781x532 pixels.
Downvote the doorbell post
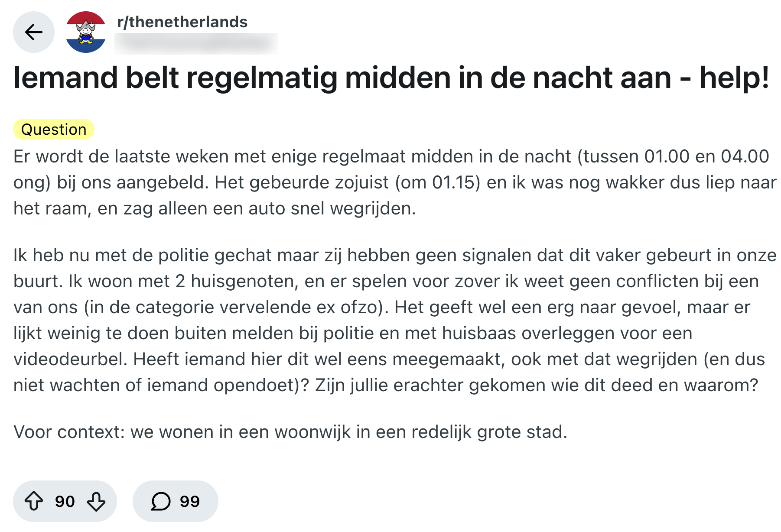pos(96,501)
